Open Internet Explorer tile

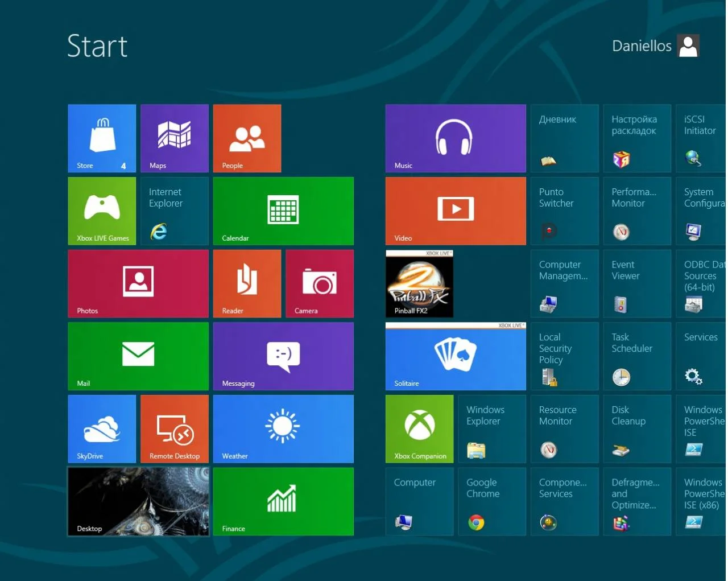coord(175,211)
